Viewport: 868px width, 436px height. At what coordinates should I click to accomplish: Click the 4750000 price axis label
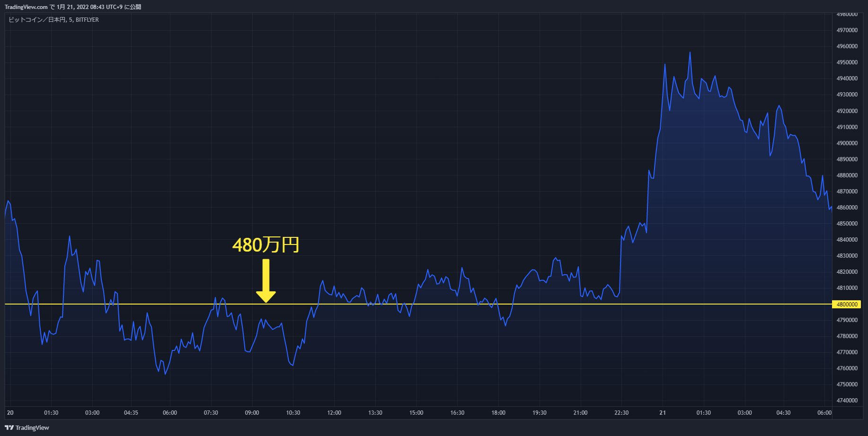point(847,384)
